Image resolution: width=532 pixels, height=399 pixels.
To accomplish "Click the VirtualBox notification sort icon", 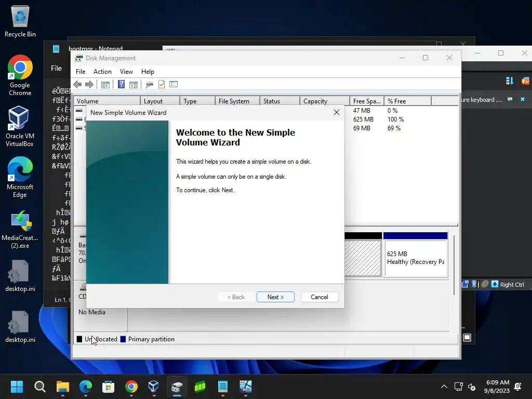I will tap(509, 81).
